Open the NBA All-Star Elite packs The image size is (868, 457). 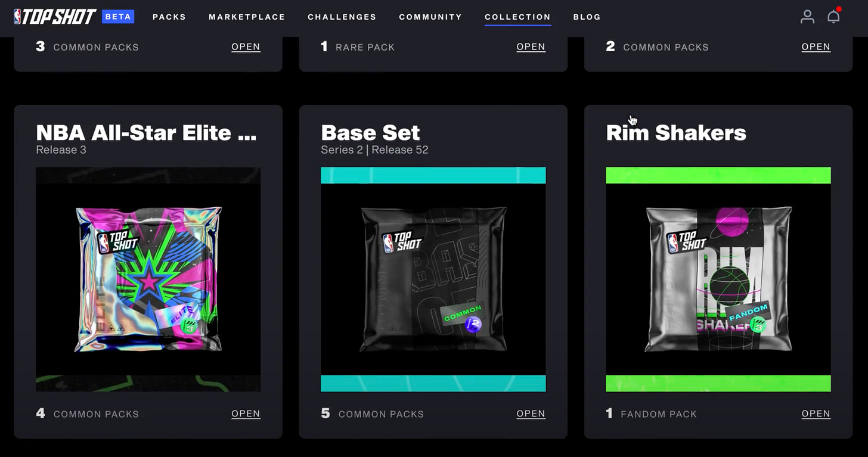(x=246, y=414)
